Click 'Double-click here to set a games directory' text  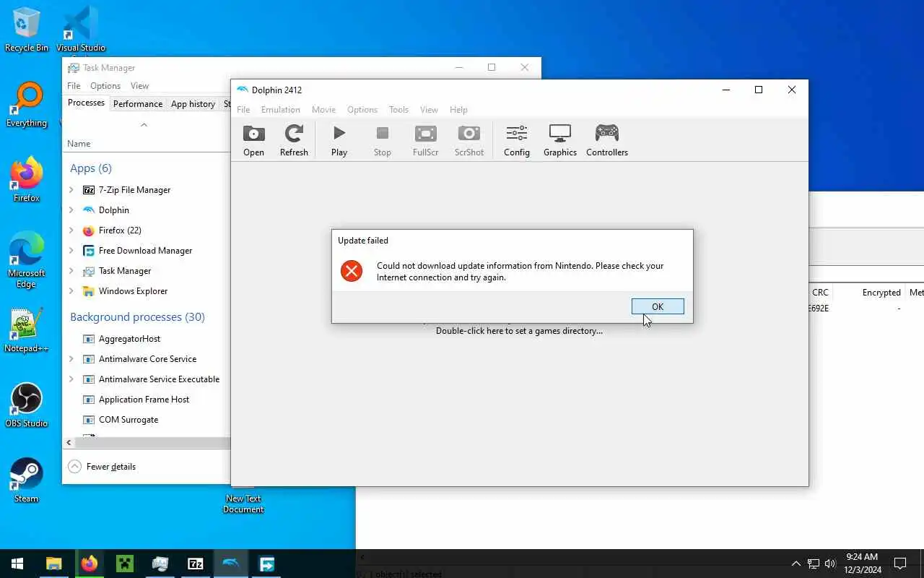pos(519,331)
